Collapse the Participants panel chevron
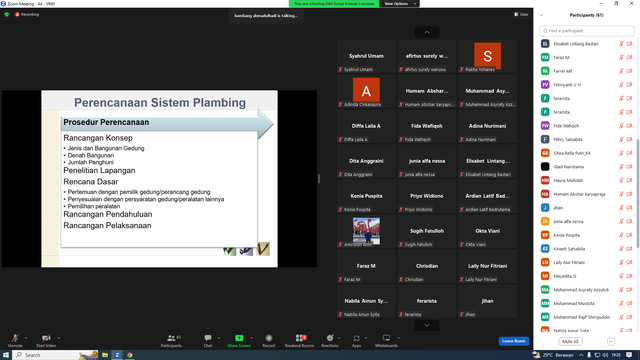Viewport: 640px width, 360px height. coord(541,15)
